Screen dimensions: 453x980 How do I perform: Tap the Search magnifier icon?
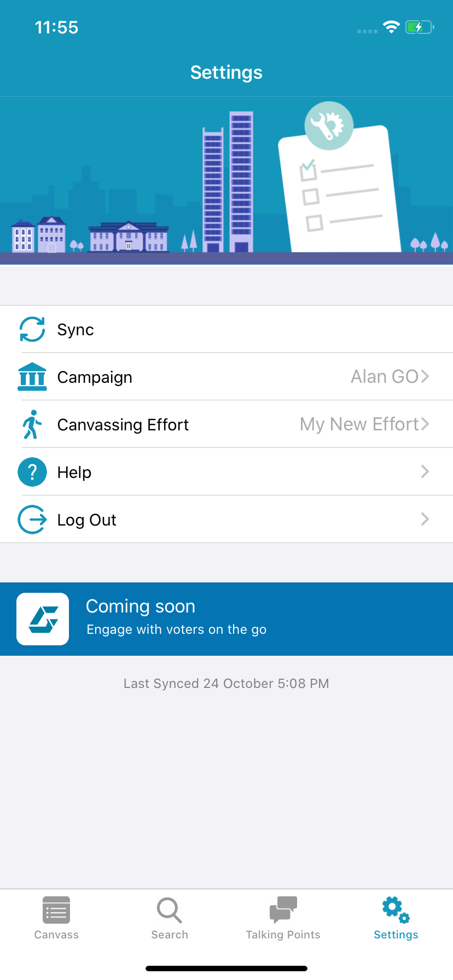coord(169,909)
